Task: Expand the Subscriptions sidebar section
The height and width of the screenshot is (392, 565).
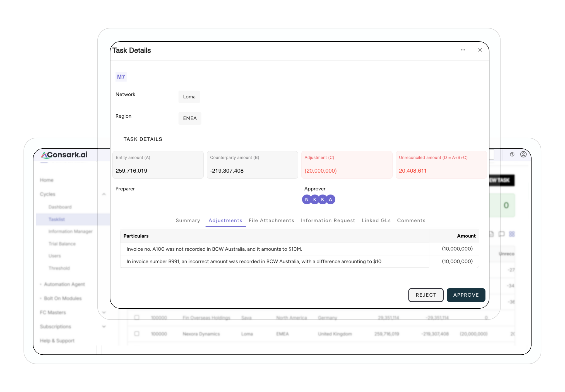Action: 104,326
